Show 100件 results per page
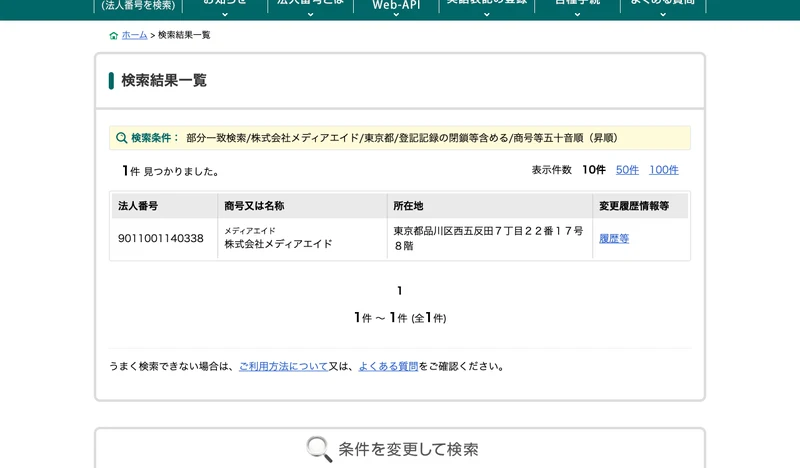800x468 pixels. click(663, 170)
